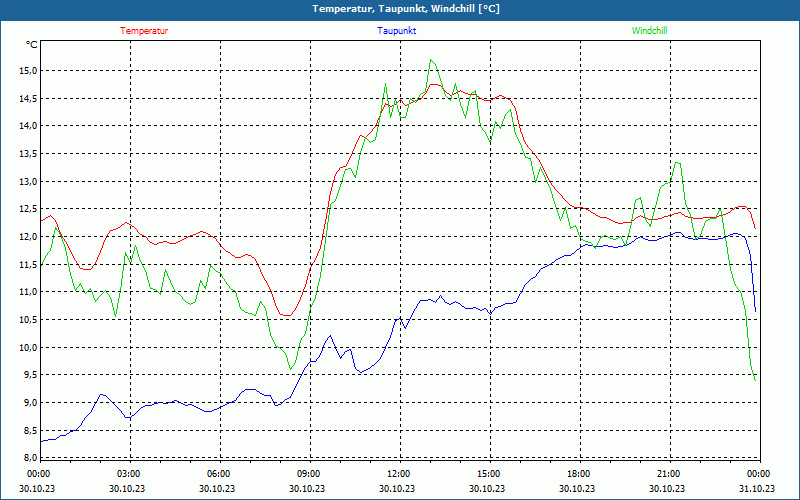The width and height of the screenshot is (800, 500).
Task: Click the 15:00 time axis label
Action: (489, 474)
